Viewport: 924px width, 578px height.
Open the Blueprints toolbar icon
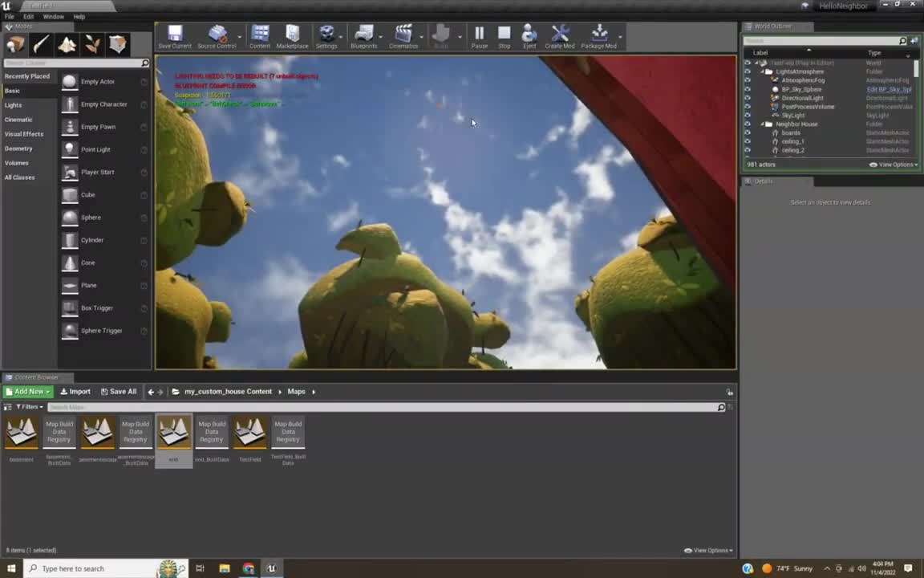pyautogui.click(x=363, y=36)
